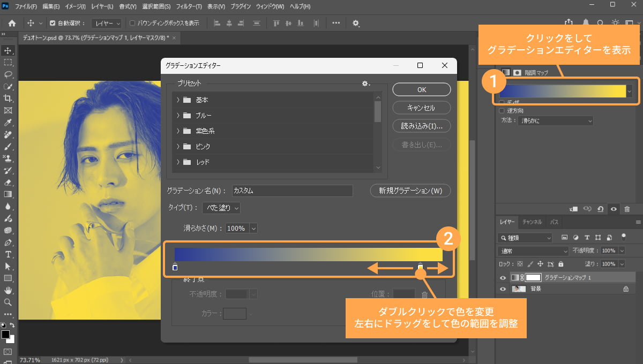
Task: Hide the 背景 layer
Action: click(x=502, y=289)
